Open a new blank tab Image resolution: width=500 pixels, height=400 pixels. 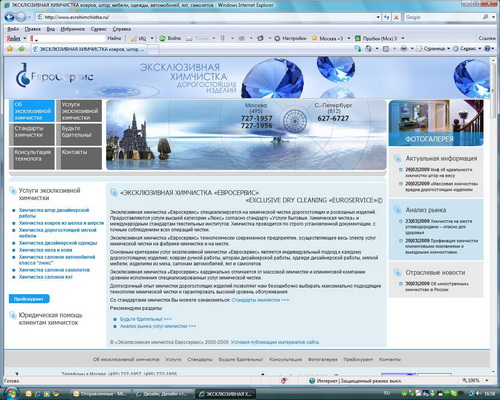point(153,50)
